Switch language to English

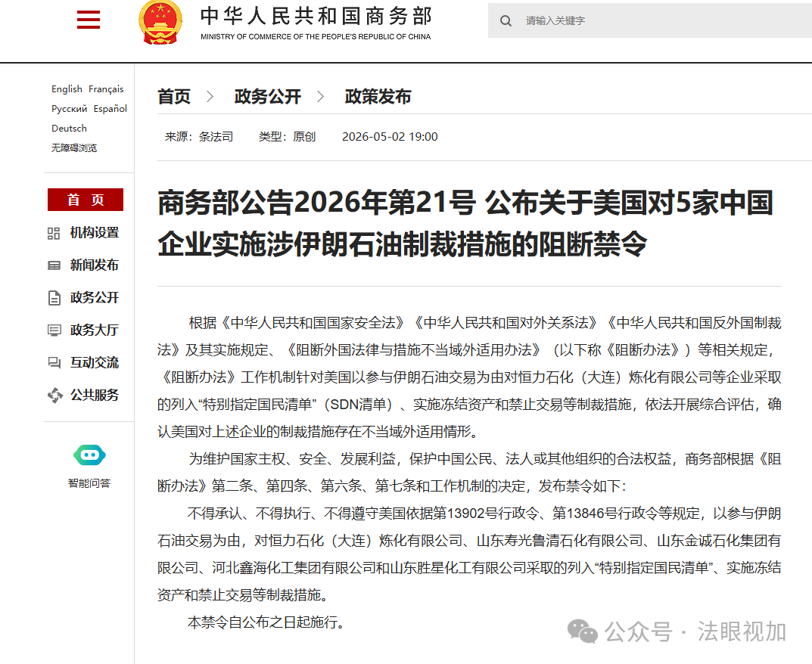[67, 89]
